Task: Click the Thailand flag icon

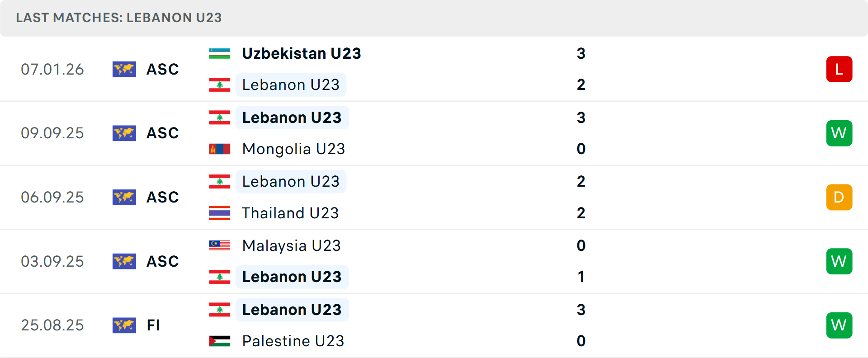Action: (x=220, y=213)
